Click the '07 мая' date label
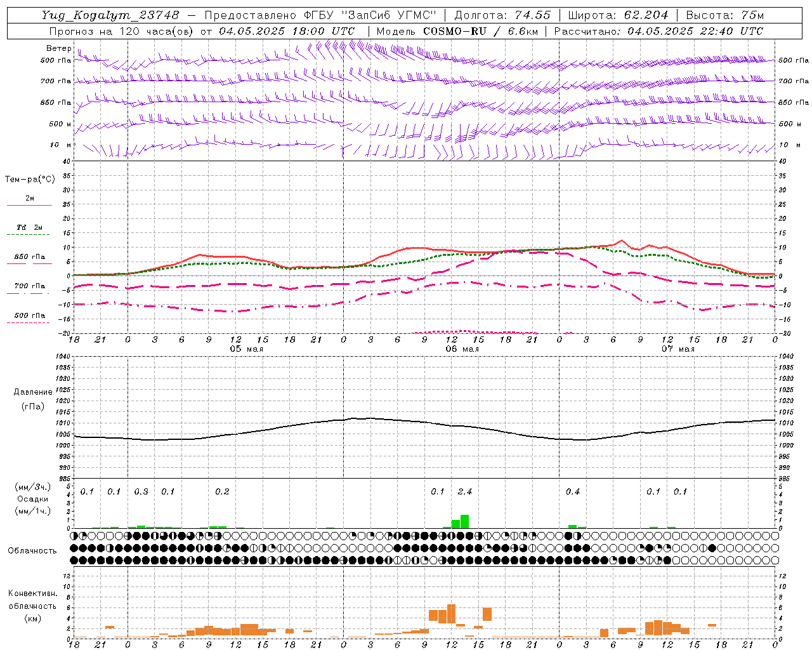The width and height of the screenshot is (812, 650). pos(678,349)
